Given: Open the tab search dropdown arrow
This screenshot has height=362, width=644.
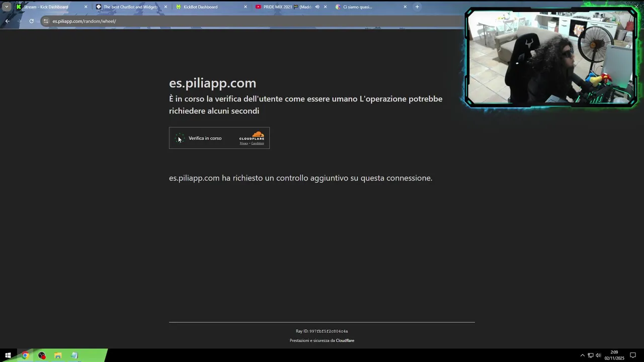Looking at the screenshot, I should 7,7.
